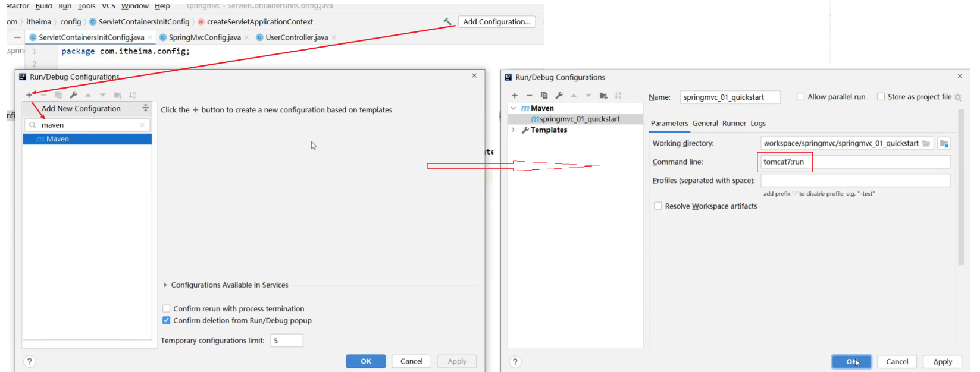Open the VCS menu
This screenshot has width=980, height=372.
pyautogui.click(x=108, y=6)
